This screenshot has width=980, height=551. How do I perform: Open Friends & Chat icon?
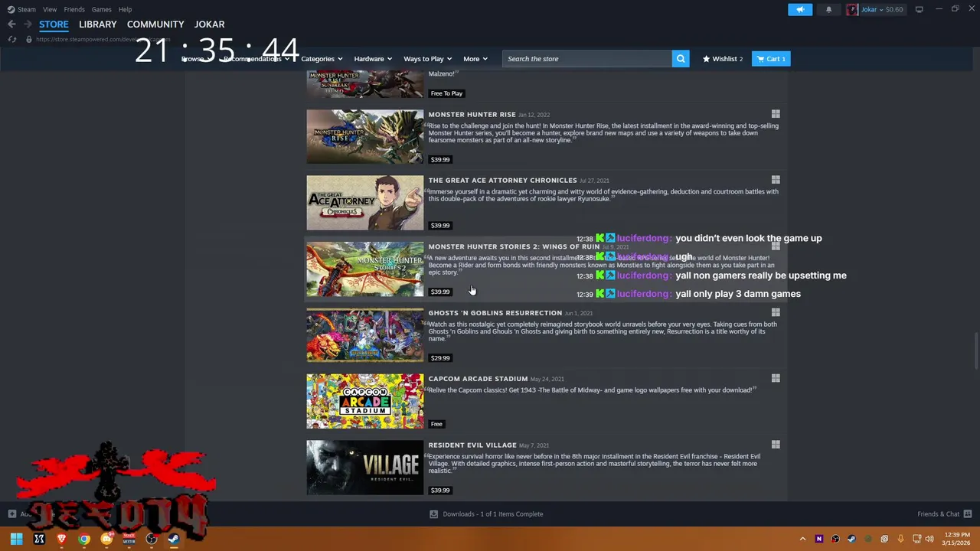(967, 514)
